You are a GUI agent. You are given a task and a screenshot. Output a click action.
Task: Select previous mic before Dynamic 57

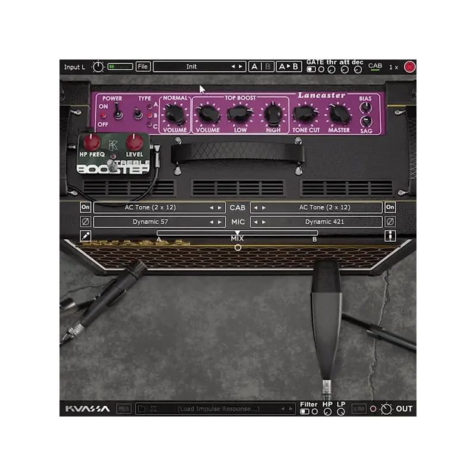[211, 222]
